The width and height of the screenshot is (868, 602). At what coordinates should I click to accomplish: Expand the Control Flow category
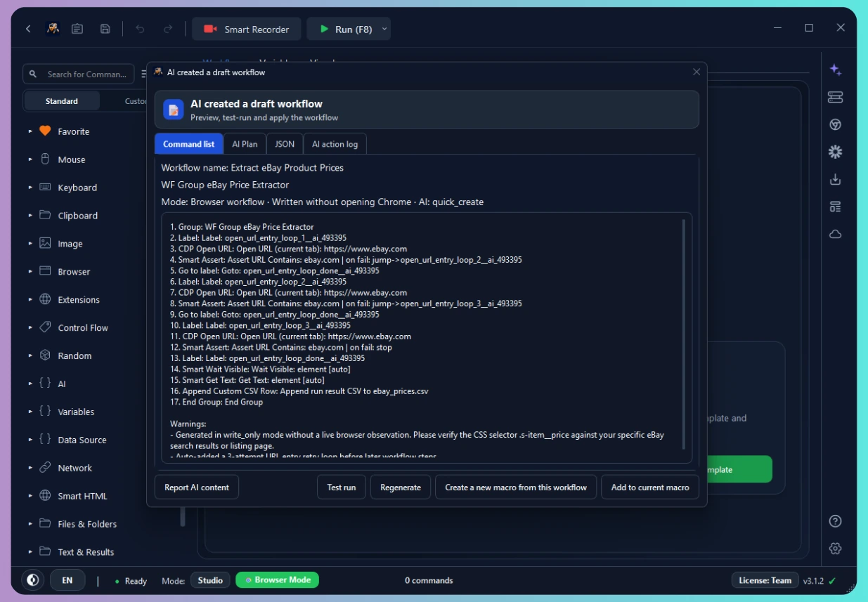click(x=30, y=328)
